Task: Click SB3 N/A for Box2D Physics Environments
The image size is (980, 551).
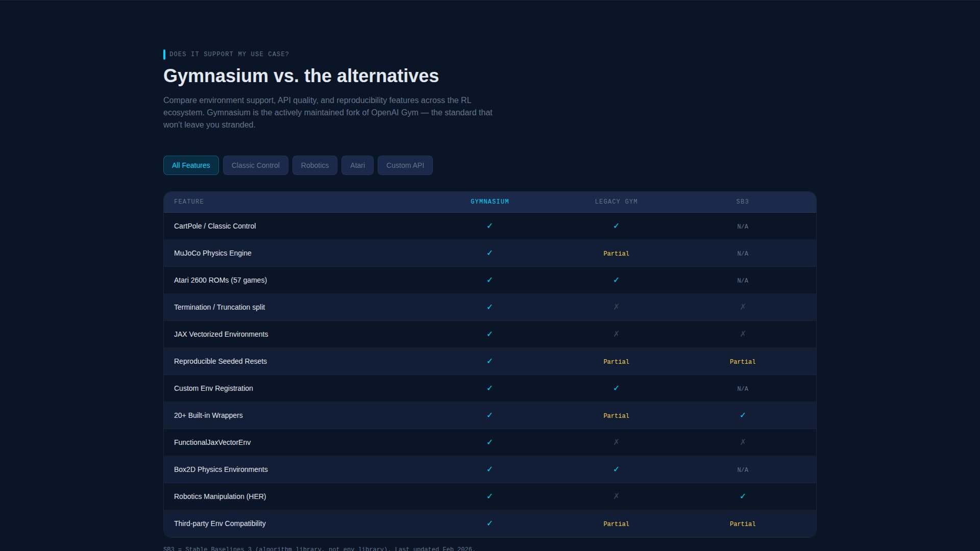Action: tap(743, 470)
